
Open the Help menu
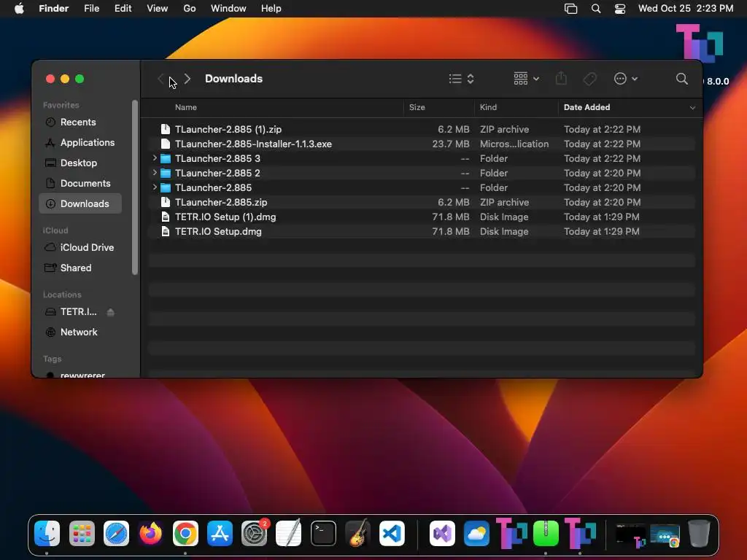click(x=271, y=9)
